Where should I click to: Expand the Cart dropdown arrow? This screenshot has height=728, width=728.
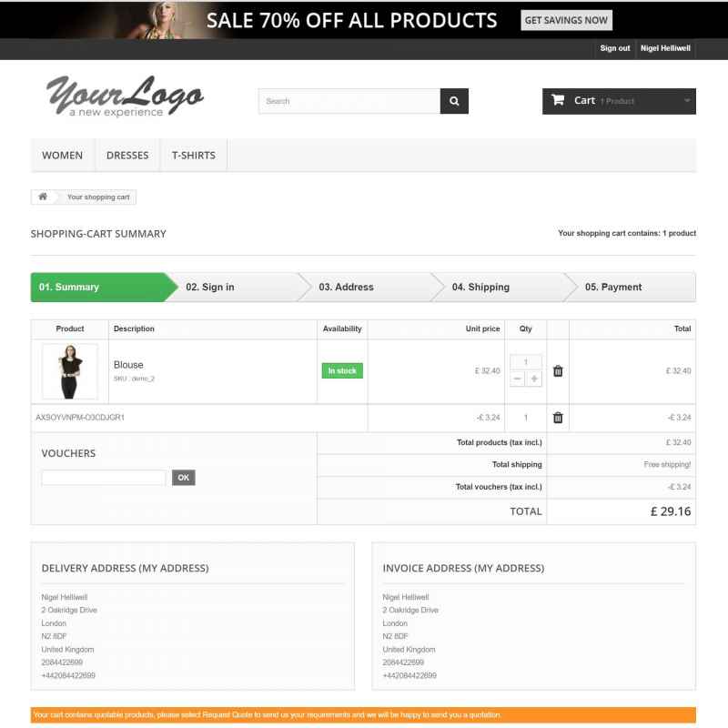[687, 100]
